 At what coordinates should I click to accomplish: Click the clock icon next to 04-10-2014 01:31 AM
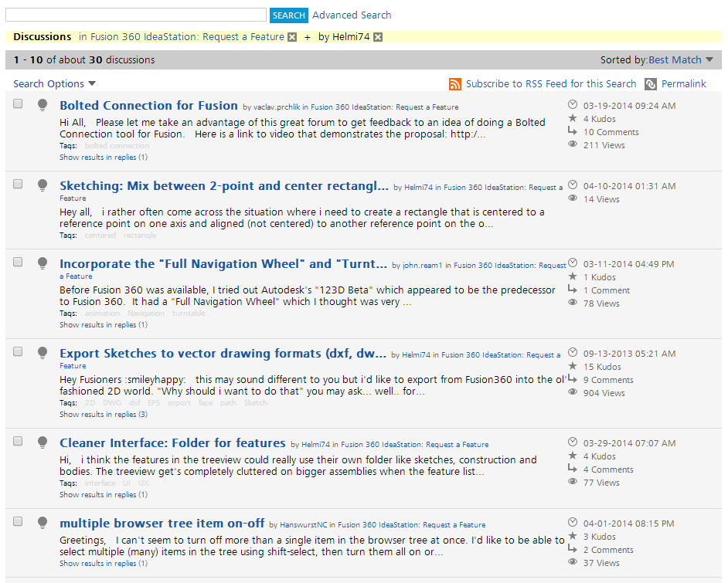tap(573, 185)
